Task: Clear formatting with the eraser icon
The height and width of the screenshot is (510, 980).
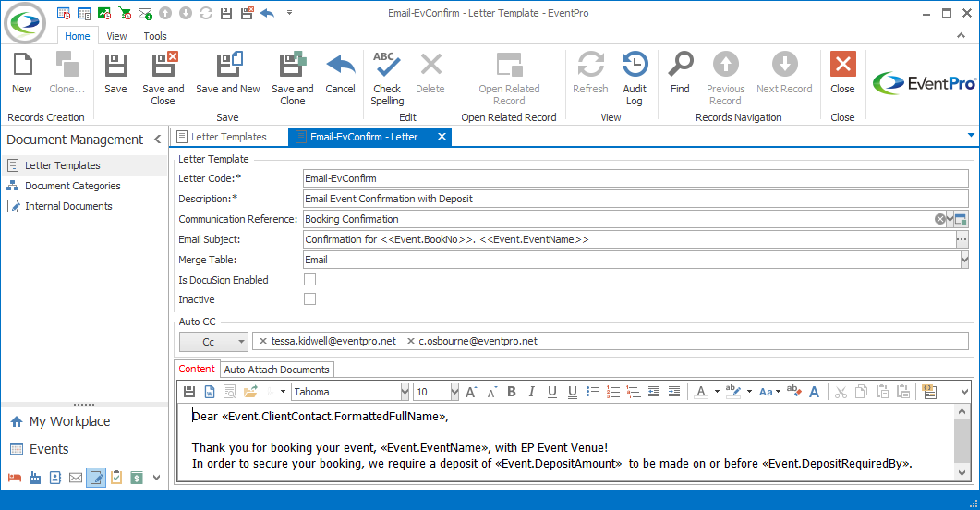Action: 793,392
